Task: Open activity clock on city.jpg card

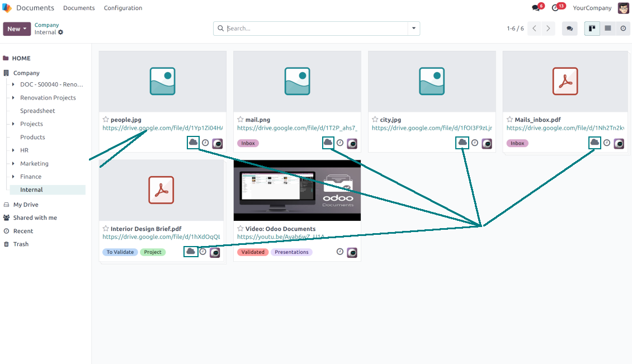Action: click(x=475, y=143)
